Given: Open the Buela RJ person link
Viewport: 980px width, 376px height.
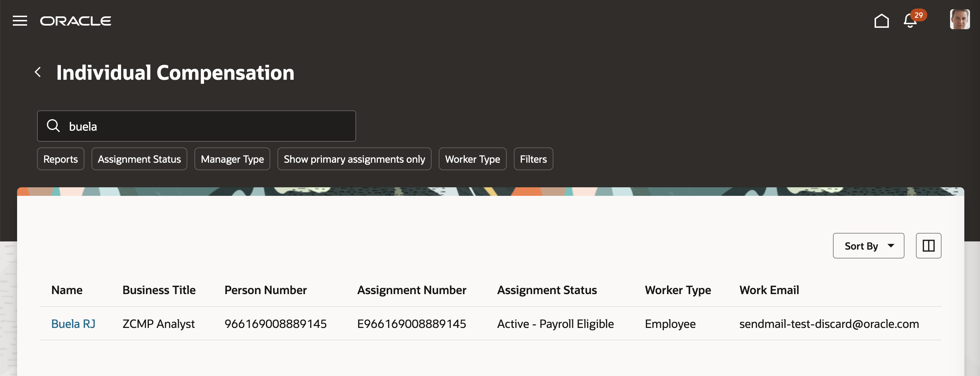Looking at the screenshot, I should tap(73, 324).
